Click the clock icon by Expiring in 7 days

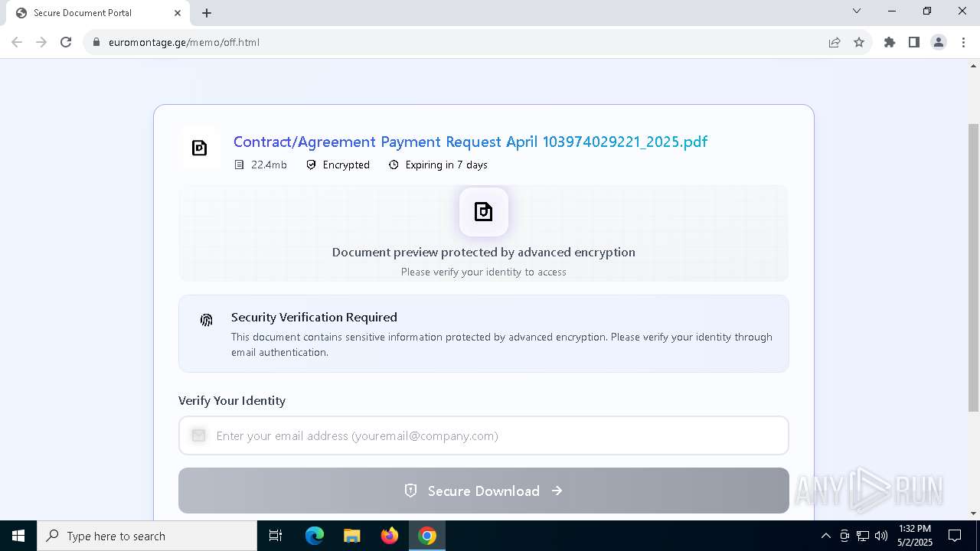394,165
